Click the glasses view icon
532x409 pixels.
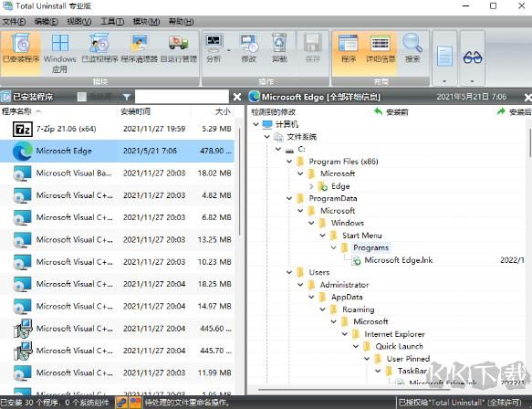pyautogui.click(x=473, y=58)
